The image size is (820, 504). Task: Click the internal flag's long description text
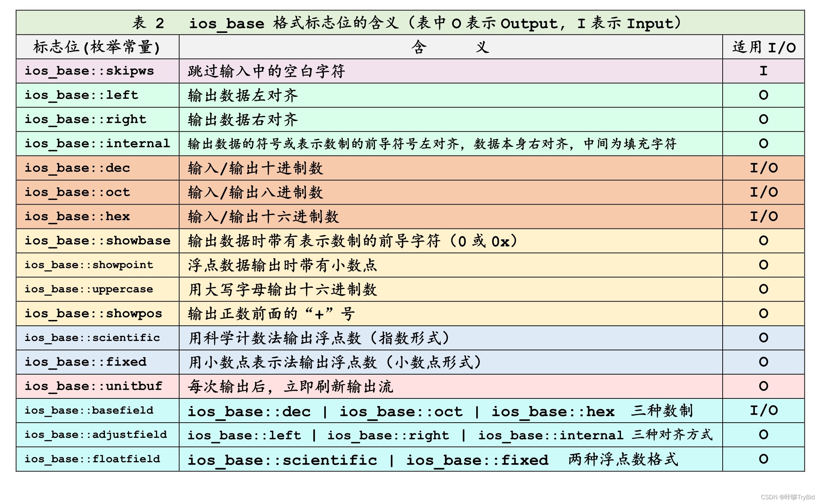432,144
